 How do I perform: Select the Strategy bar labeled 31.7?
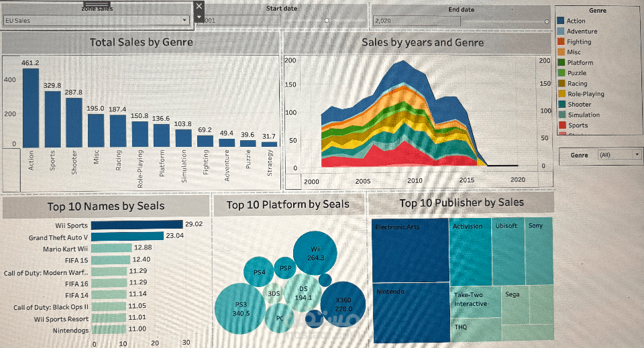click(270, 144)
